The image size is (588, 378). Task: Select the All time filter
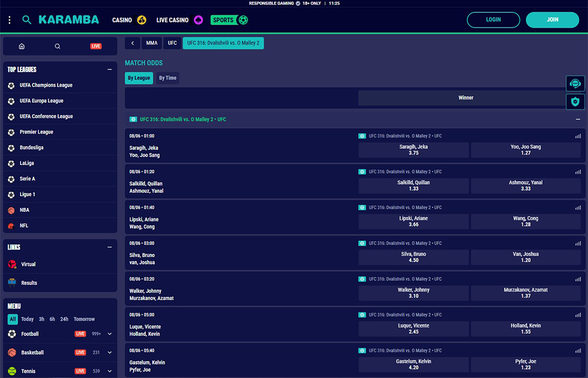pos(13,319)
